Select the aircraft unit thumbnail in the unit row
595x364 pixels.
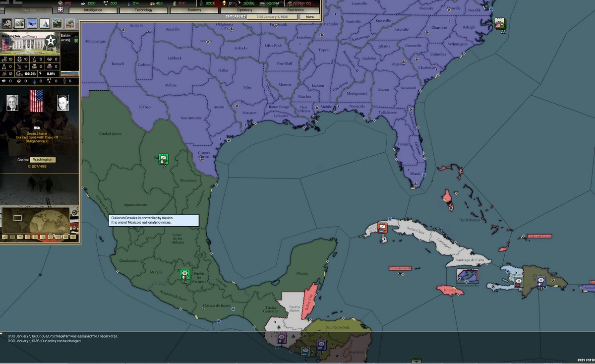32,22
